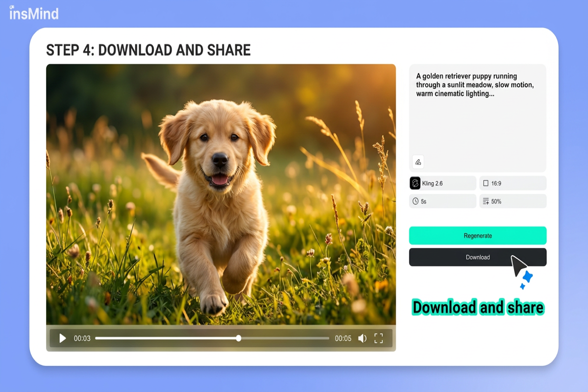
Task: Click the 16:9 aspect ratio icon
Action: pos(486,183)
